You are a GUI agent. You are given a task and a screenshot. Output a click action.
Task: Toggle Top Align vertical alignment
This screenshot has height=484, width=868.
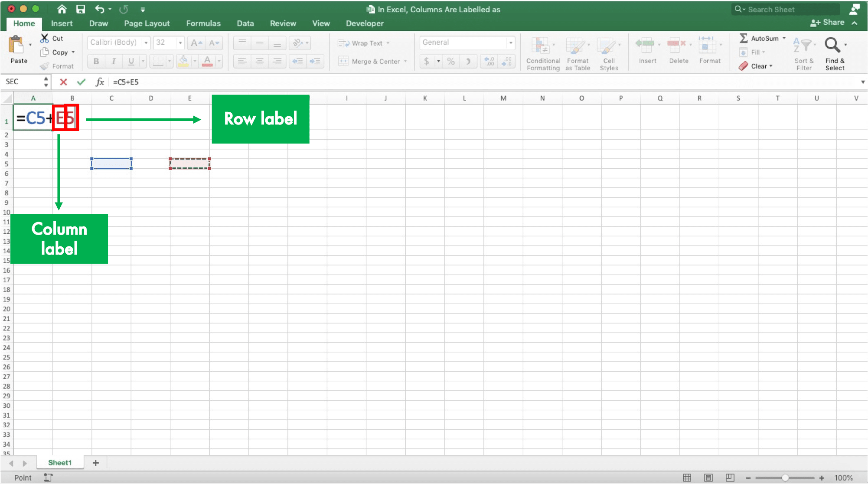tap(242, 43)
